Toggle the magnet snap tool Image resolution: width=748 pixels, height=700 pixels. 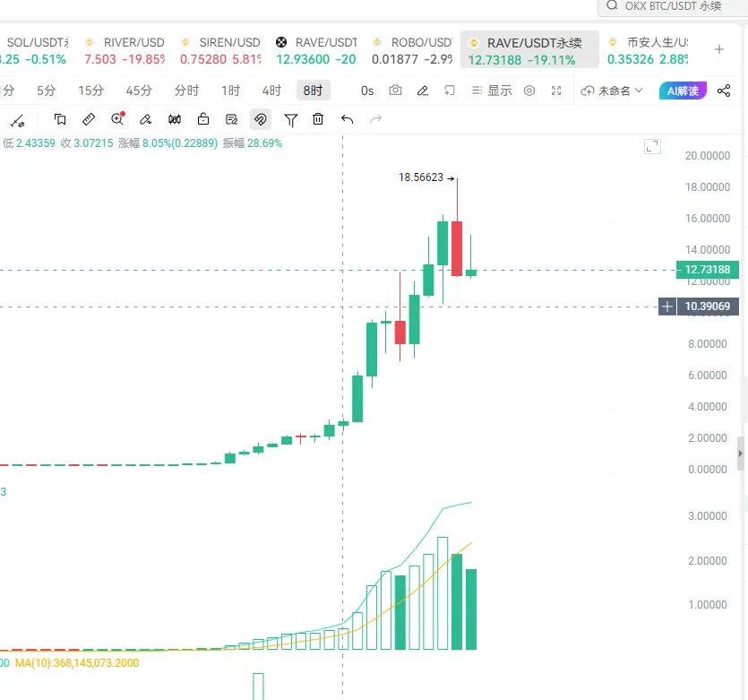pos(261,119)
